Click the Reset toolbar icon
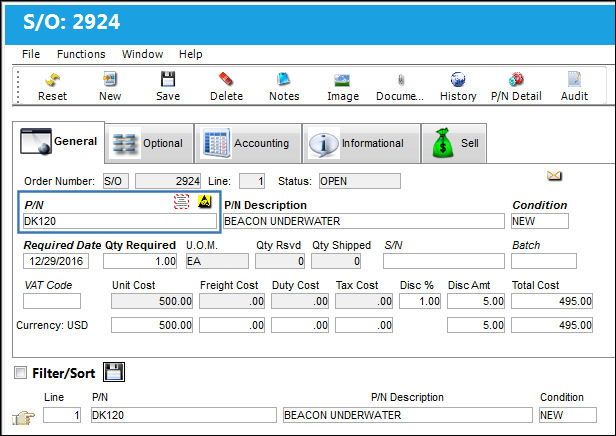616x436 pixels. (52, 80)
